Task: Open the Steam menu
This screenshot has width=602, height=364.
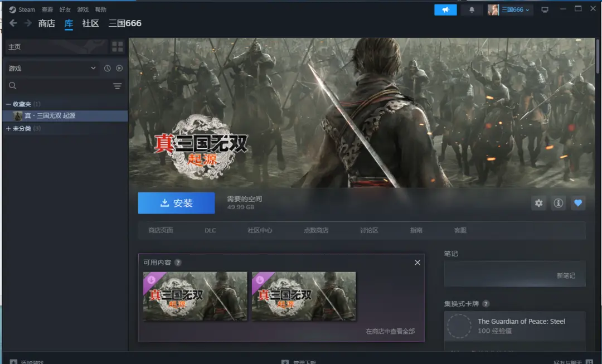Action: click(22, 9)
